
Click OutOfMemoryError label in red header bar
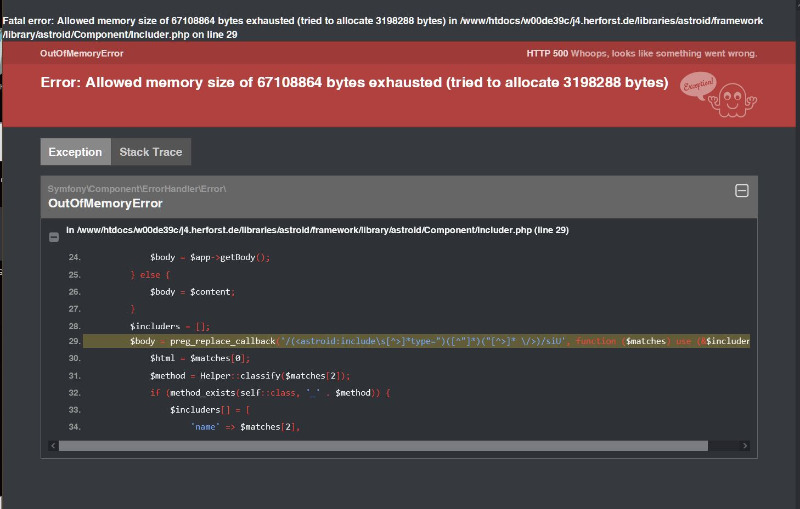tap(82, 54)
